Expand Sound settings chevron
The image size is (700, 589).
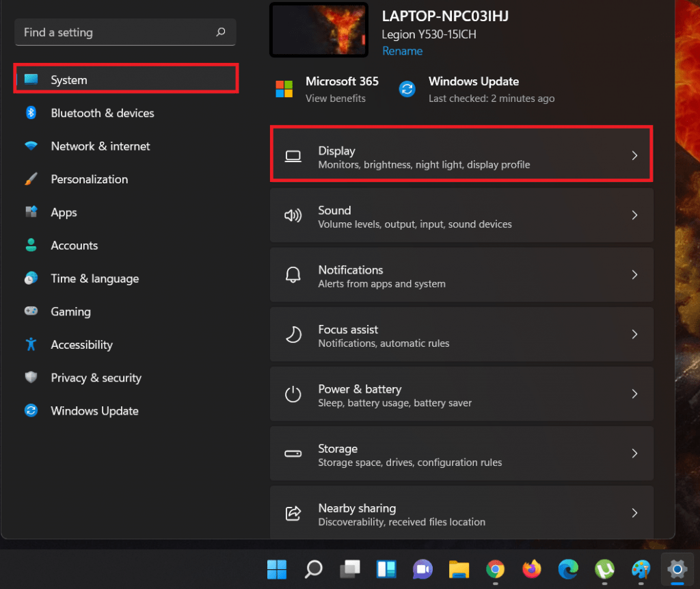pyautogui.click(x=634, y=215)
